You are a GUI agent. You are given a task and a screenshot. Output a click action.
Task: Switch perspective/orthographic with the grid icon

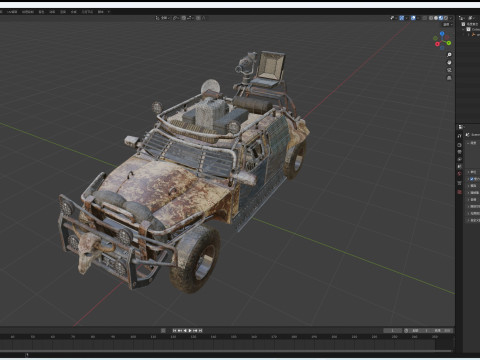(x=449, y=78)
